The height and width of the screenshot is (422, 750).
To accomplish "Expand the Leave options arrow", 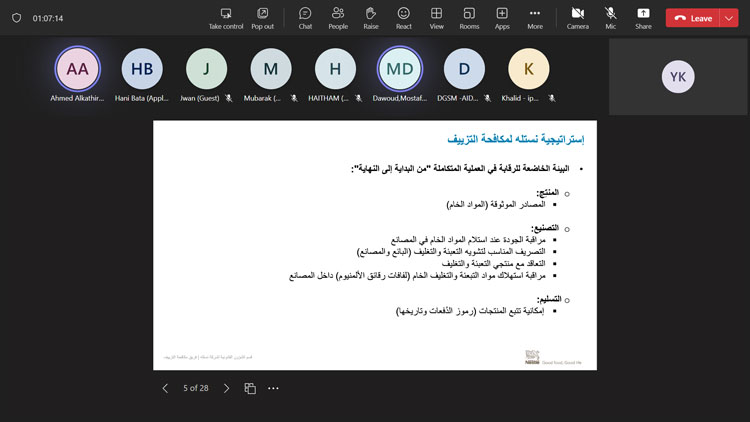I will click(x=728, y=18).
